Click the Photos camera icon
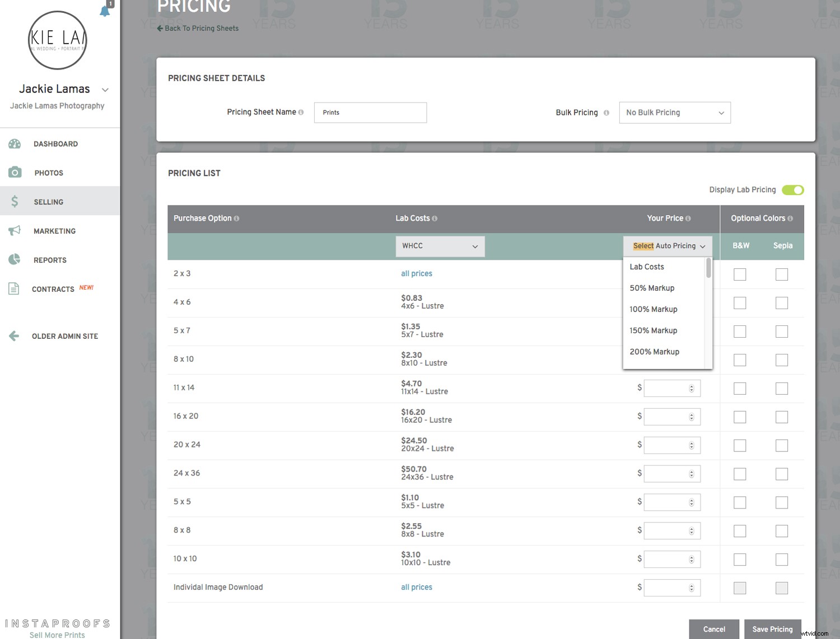The width and height of the screenshot is (840, 639). coord(15,172)
